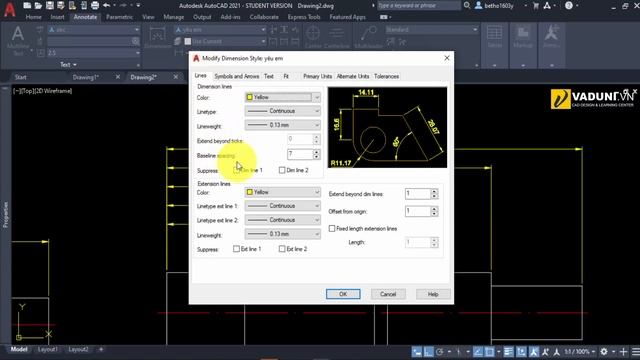This screenshot has width=640, height=360.
Task: Open Dimension lines Lineweight dropdown
Action: point(282,125)
